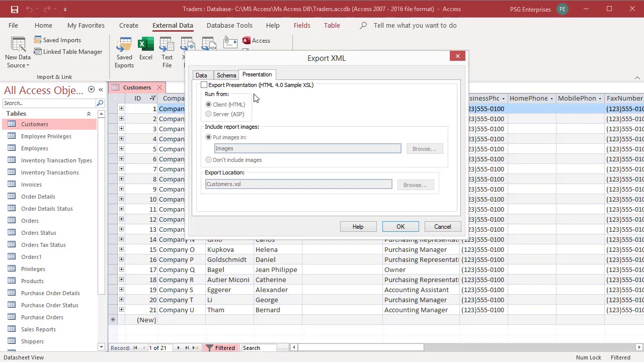Go to first record button
The image size is (644, 362).
135,348
